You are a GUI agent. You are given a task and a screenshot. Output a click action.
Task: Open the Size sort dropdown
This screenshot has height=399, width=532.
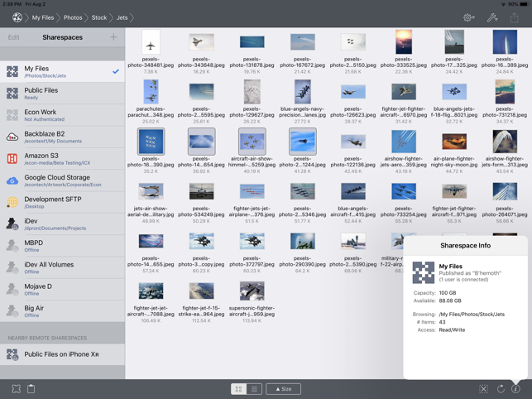pos(284,388)
